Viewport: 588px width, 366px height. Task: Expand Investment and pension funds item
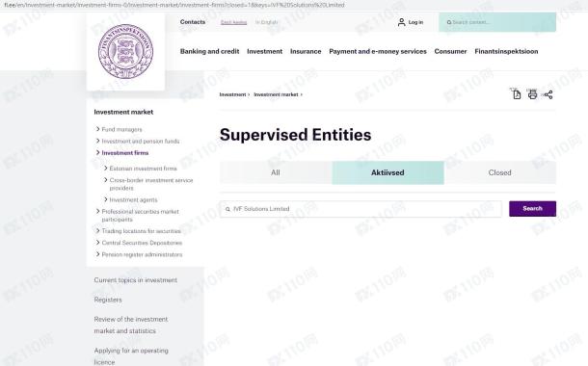tap(137, 141)
